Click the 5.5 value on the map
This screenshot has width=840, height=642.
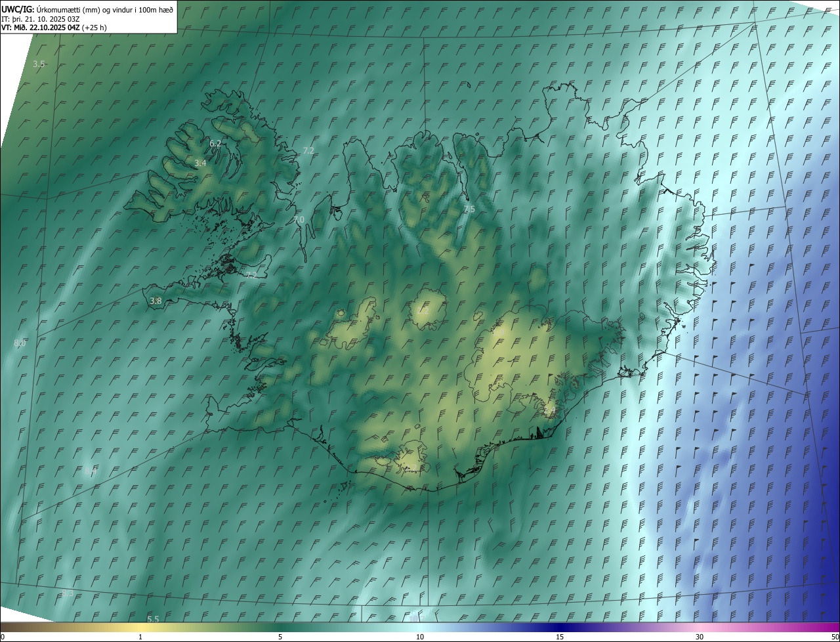tap(153, 619)
